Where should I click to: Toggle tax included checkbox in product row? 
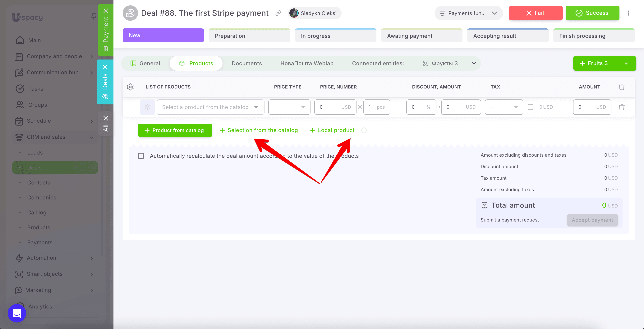[x=531, y=107]
